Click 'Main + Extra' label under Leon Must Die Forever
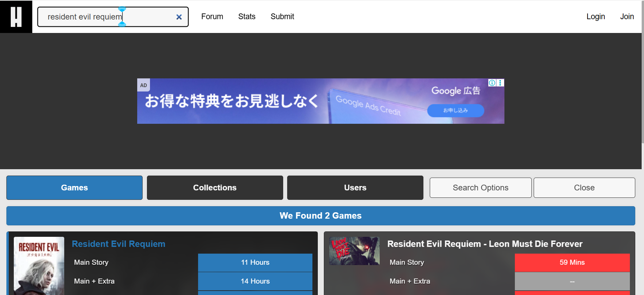The width and height of the screenshot is (644, 295). (x=410, y=281)
